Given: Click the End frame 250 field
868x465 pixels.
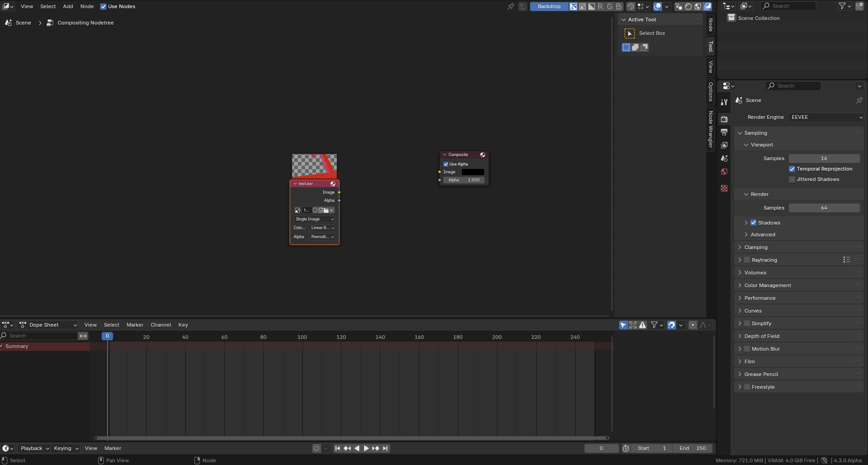Looking at the screenshot, I should (692, 448).
